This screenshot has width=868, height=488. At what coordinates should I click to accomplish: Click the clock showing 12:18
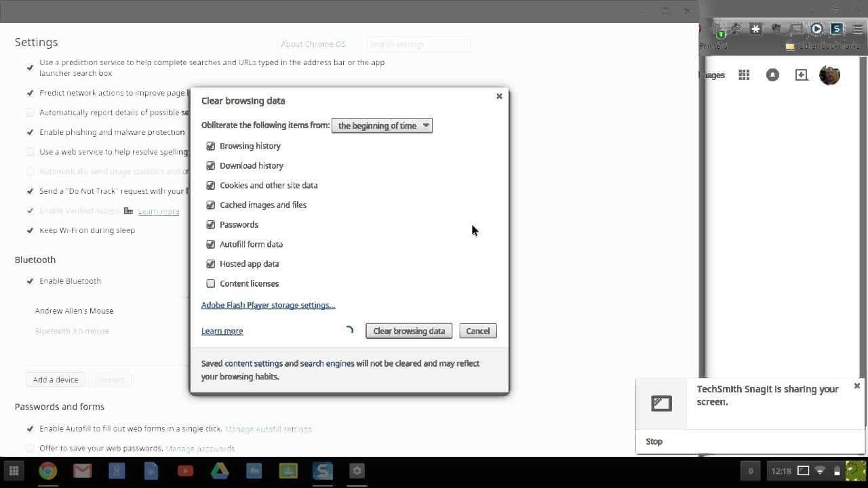781,471
